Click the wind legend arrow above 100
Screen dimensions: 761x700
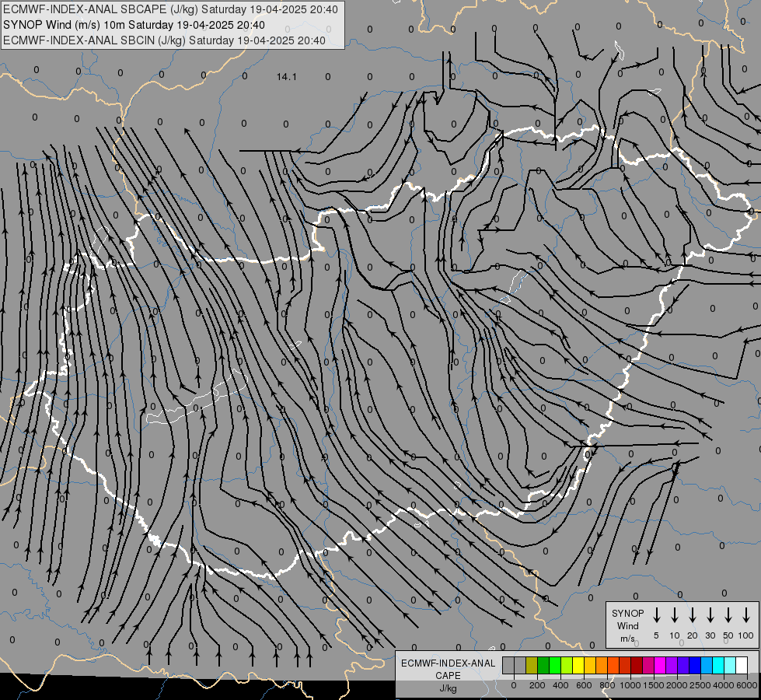pyautogui.click(x=746, y=615)
